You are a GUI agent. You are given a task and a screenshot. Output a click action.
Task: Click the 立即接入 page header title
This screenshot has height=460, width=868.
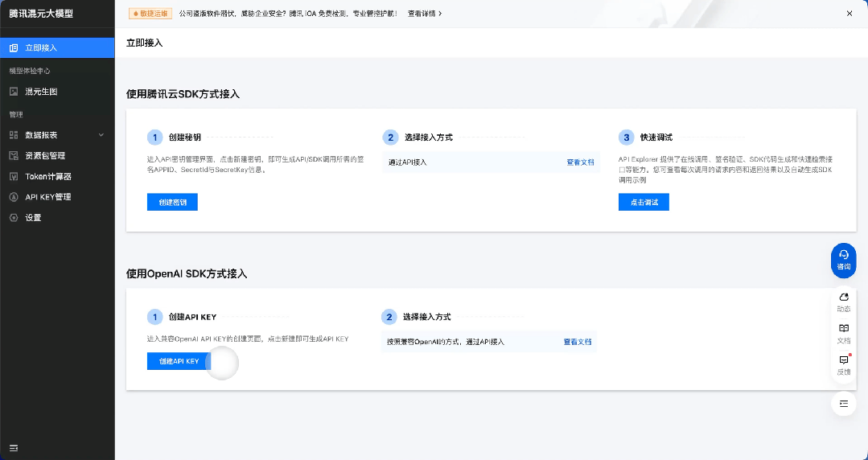[x=145, y=43]
